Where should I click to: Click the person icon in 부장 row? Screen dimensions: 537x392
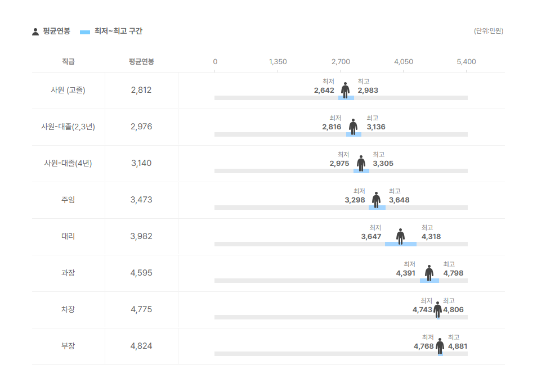[x=440, y=346]
